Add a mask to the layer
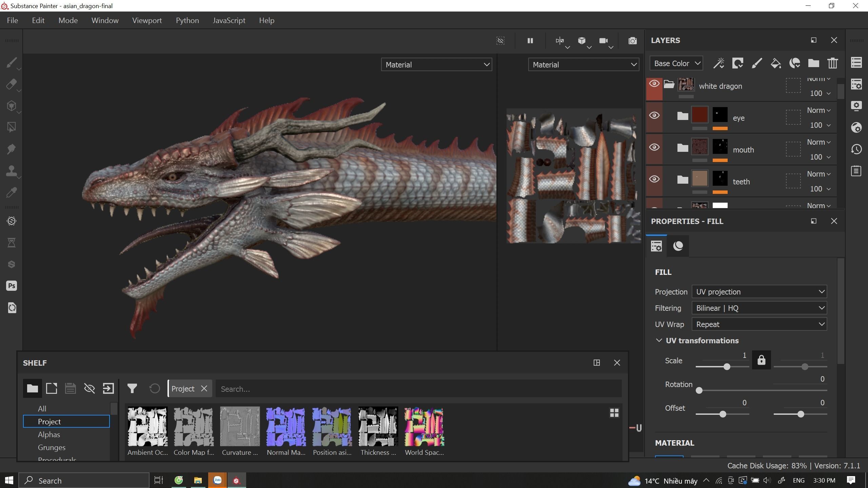This screenshot has height=488, width=868. pos(738,63)
